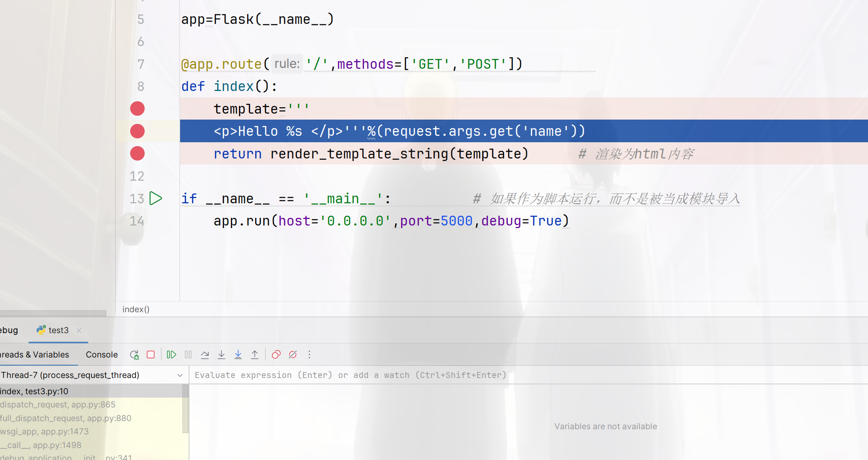Image resolution: width=868 pixels, height=460 pixels.
Task: Click the Rerun debug session icon
Action: (x=134, y=355)
